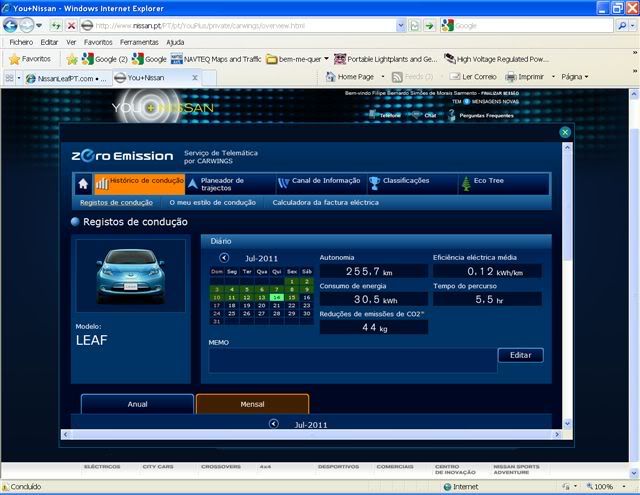Click the Google search box

coord(533,26)
